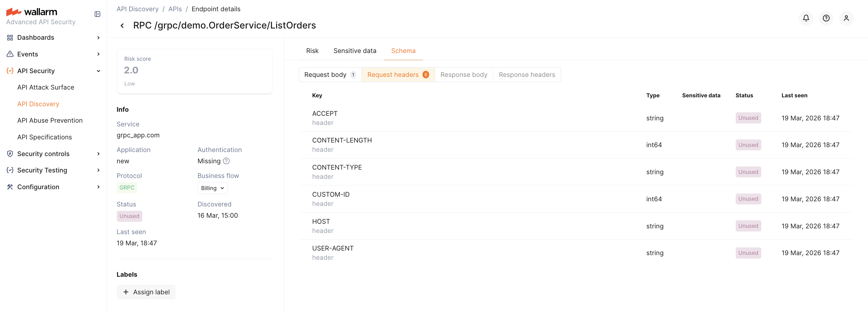
Task: Collapse the sidebar using the panel icon
Action: point(97,14)
